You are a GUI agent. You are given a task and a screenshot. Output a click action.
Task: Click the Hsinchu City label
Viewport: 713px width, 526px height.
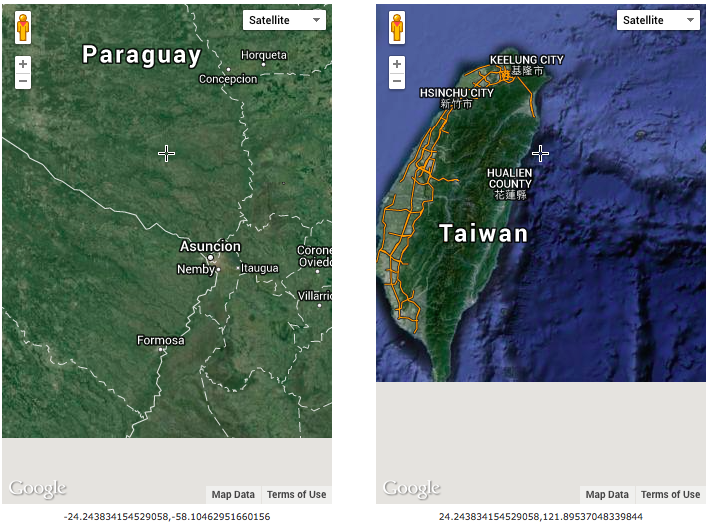pyautogui.click(x=456, y=93)
